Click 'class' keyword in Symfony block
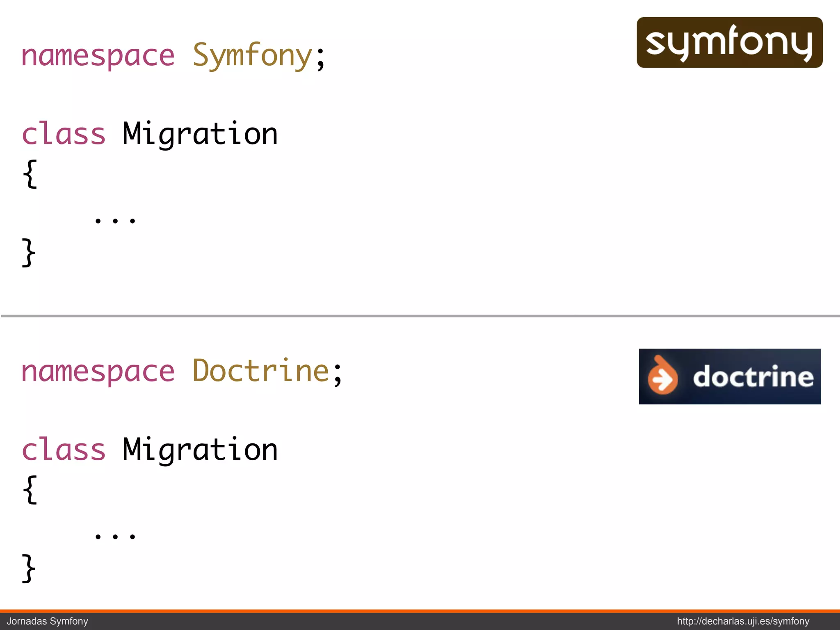Image resolution: width=840 pixels, height=630 pixels. tap(64, 134)
